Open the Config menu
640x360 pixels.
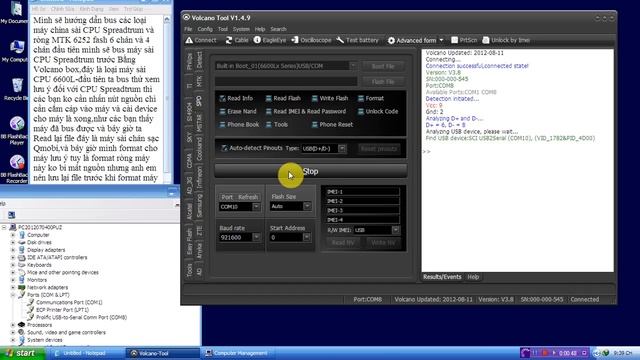click(x=205, y=29)
